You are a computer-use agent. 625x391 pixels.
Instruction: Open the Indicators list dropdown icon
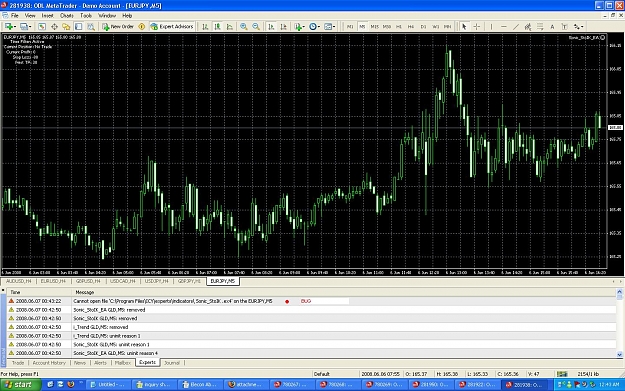pos(299,26)
